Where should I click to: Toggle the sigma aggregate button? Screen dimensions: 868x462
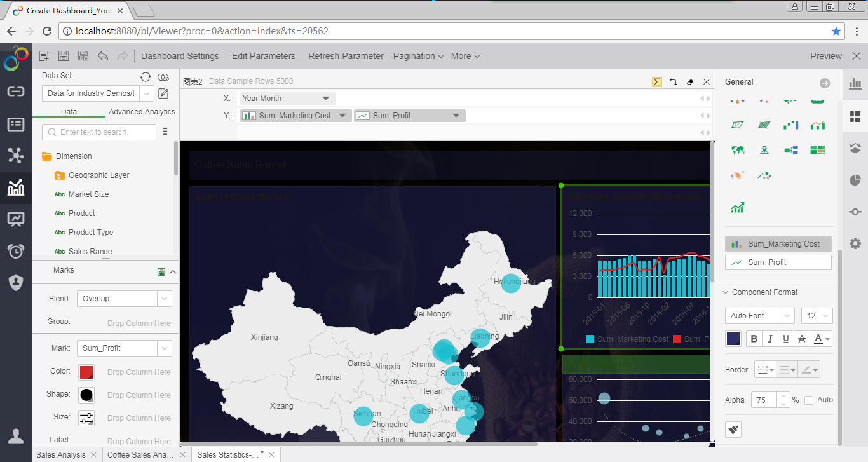pos(657,82)
